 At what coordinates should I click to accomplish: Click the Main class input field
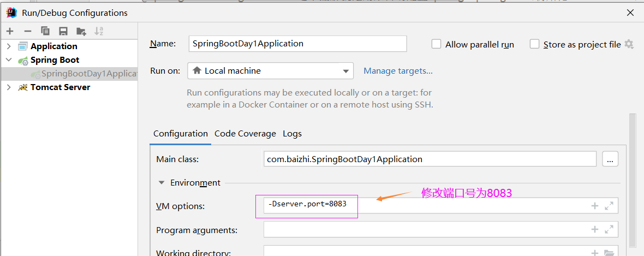pyautogui.click(x=430, y=159)
